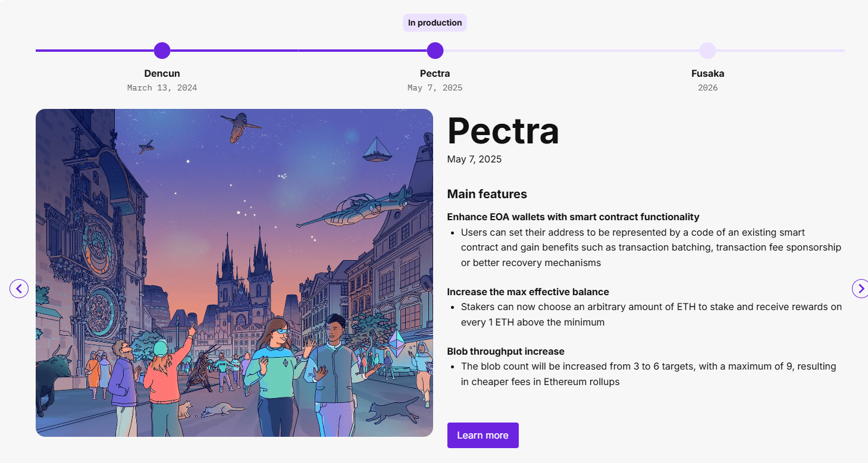Click the In production badge
The image size is (868, 463).
click(435, 23)
